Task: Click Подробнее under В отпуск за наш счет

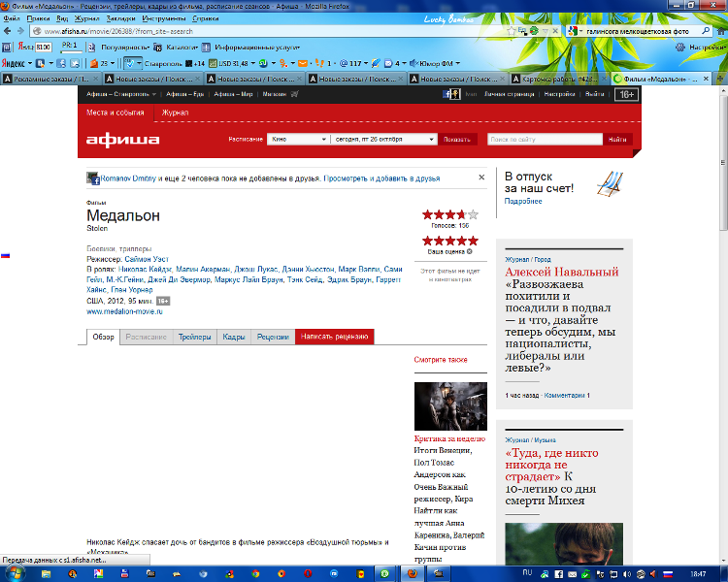Action: [x=523, y=201]
